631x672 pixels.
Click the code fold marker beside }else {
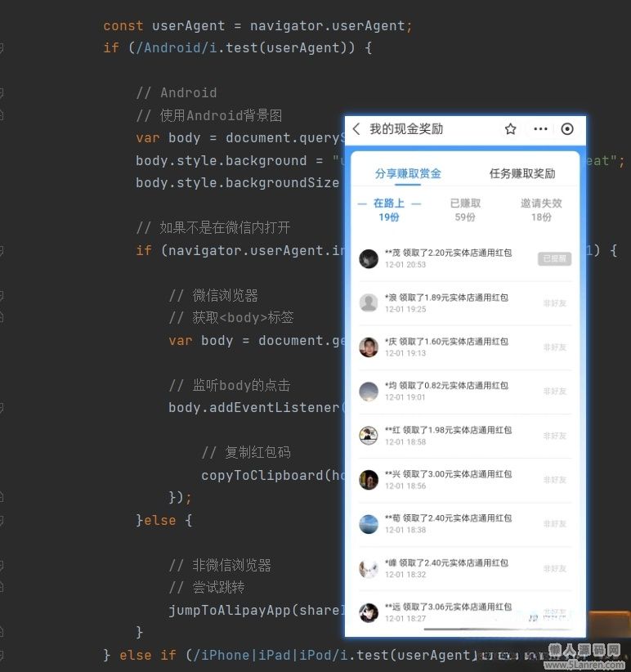click(2, 521)
